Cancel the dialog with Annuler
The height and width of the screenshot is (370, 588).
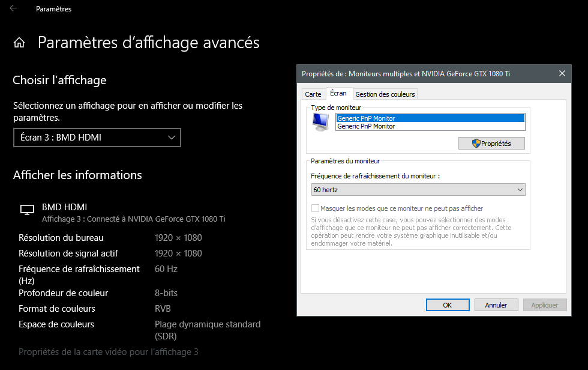coord(496,305)
